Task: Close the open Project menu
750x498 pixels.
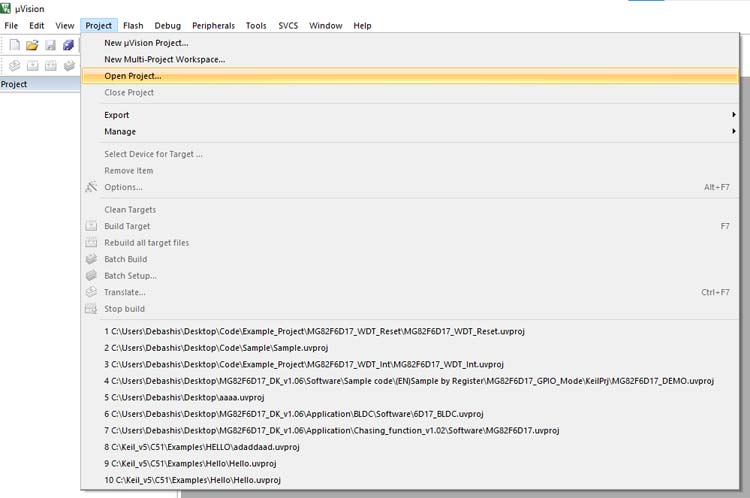Action: [99, 26]
